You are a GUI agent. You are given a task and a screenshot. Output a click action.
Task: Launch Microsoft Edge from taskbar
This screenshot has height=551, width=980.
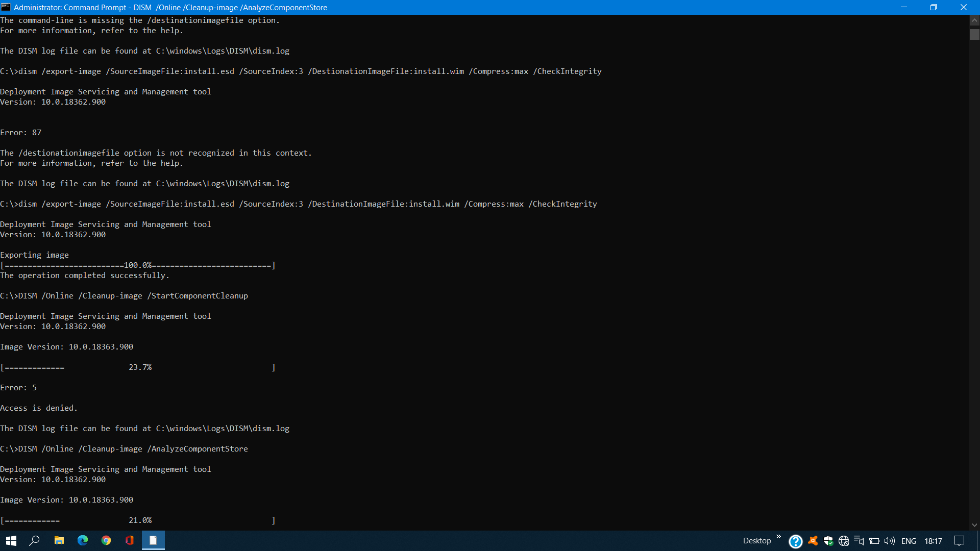click(x=83, y=540)
